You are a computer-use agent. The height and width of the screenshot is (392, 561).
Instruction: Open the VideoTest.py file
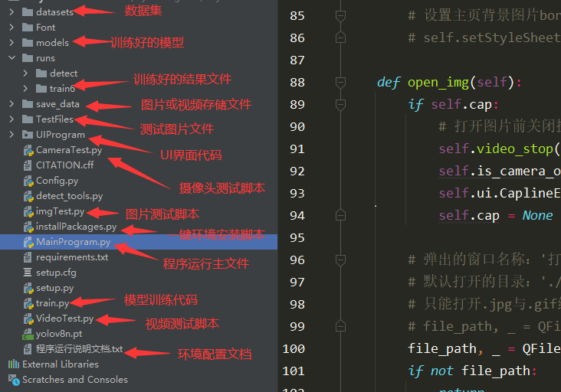tap(64, 318)
